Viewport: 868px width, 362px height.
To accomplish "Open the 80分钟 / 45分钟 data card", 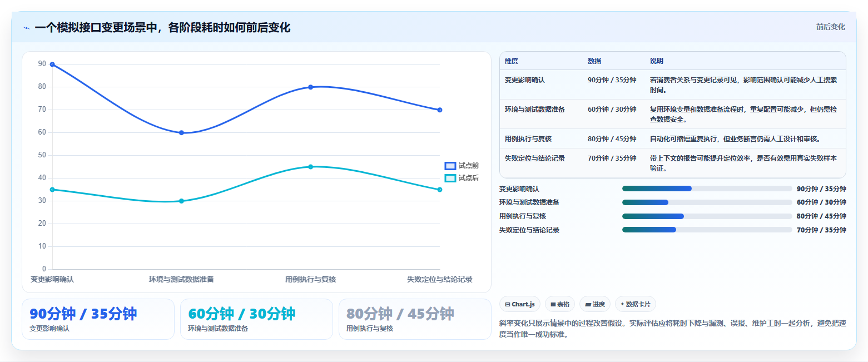I will tap(415, 319).
